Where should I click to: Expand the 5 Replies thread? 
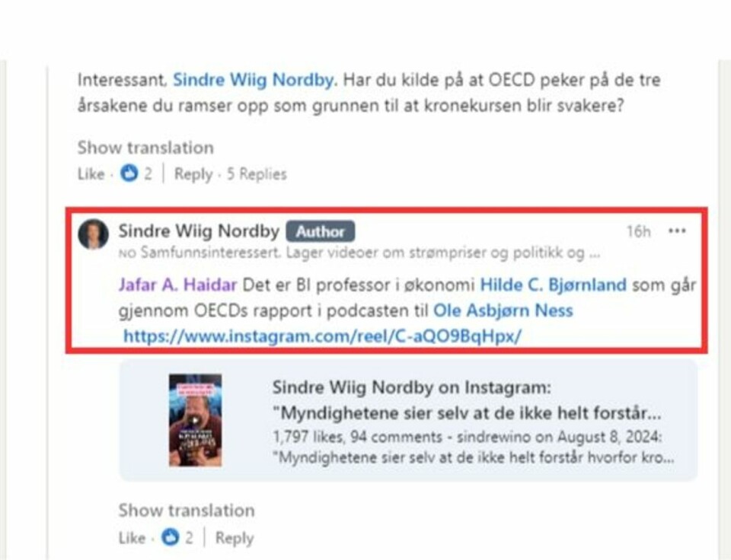pos(257,174)
